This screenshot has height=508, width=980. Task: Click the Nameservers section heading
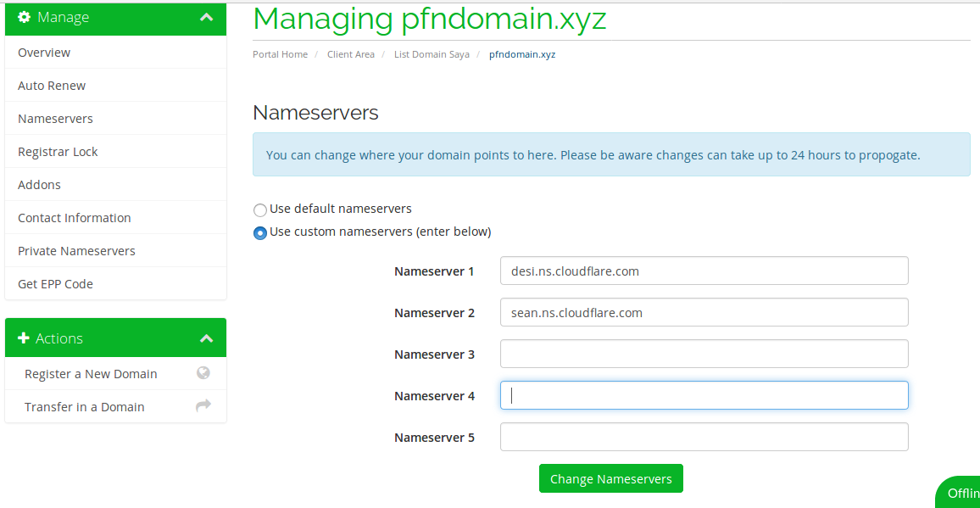[x=315, y=113]
